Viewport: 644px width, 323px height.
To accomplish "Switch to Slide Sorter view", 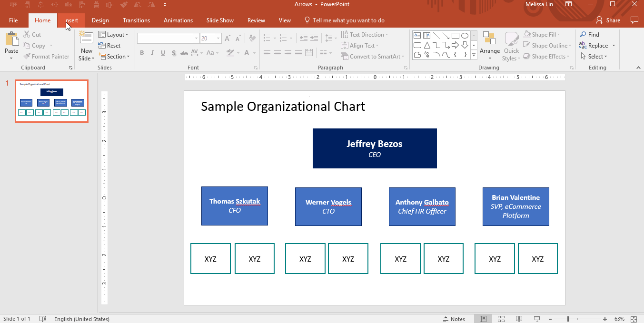I will [x=501, y=319].
